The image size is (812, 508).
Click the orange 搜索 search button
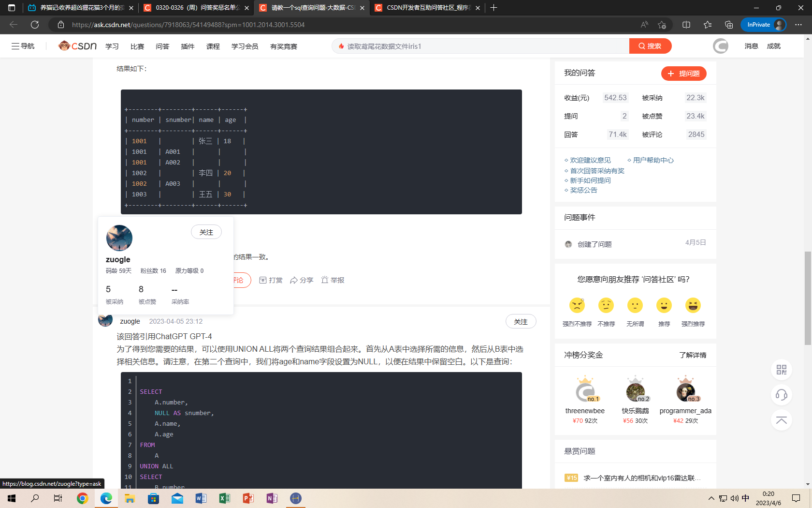pos(650,46)
